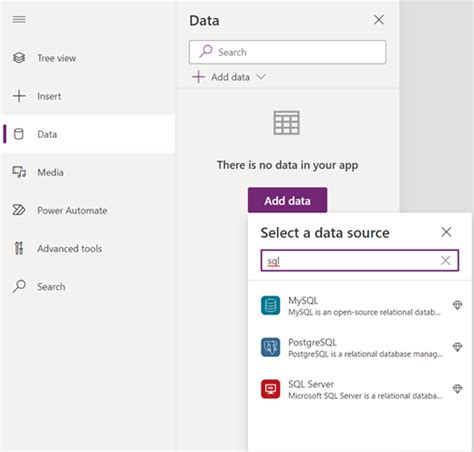Click PostgreSQL description text
Viewport: 474px width, 452px height.
(366, 354)
